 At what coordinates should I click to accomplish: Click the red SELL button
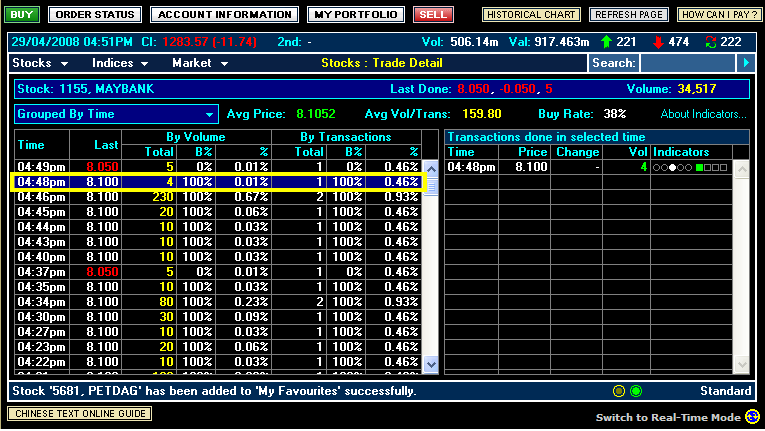click(x=433, y=15)
